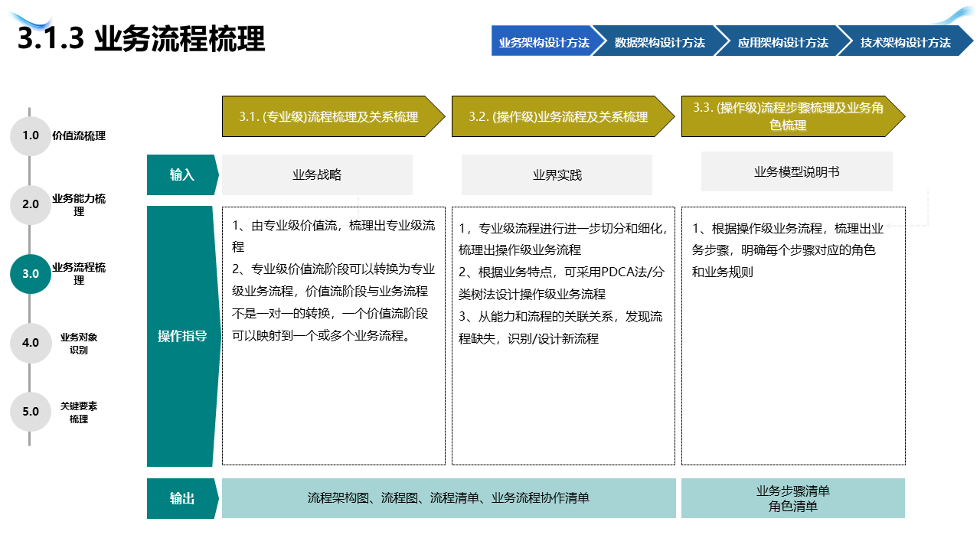This screenshot has height=551, width=980.
Task: Click the 3.2 (操作级)业务流程及关系梳理 arrow
Action: click(563, 116)
